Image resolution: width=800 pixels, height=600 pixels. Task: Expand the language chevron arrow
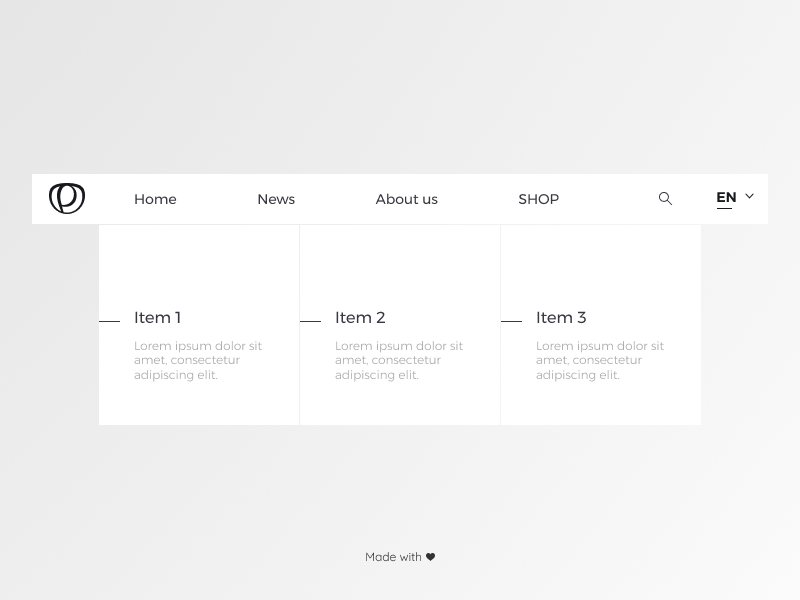point(749,196)
